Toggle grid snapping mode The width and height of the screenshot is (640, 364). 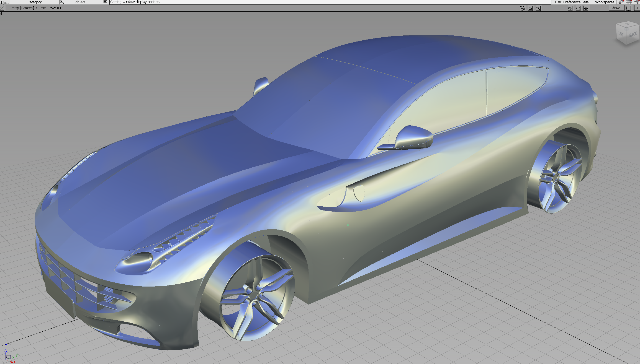pyautogui.click(x=629, y=2)
